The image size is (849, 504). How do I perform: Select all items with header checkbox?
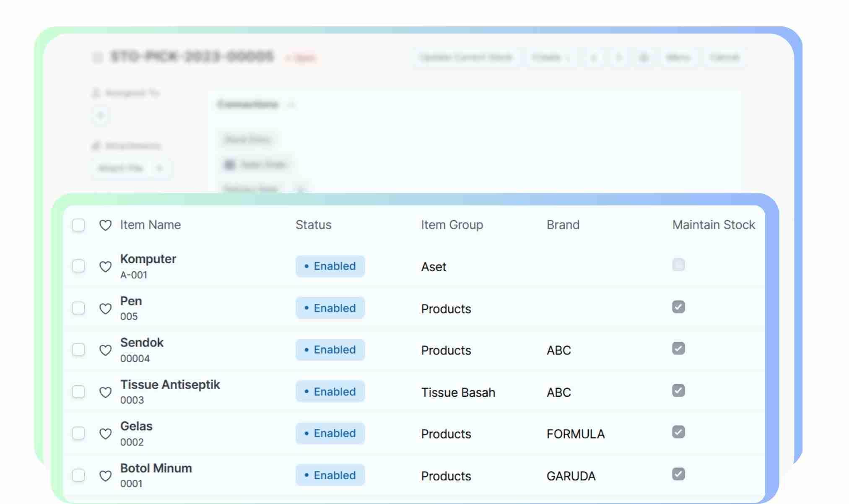click(78, 225)
